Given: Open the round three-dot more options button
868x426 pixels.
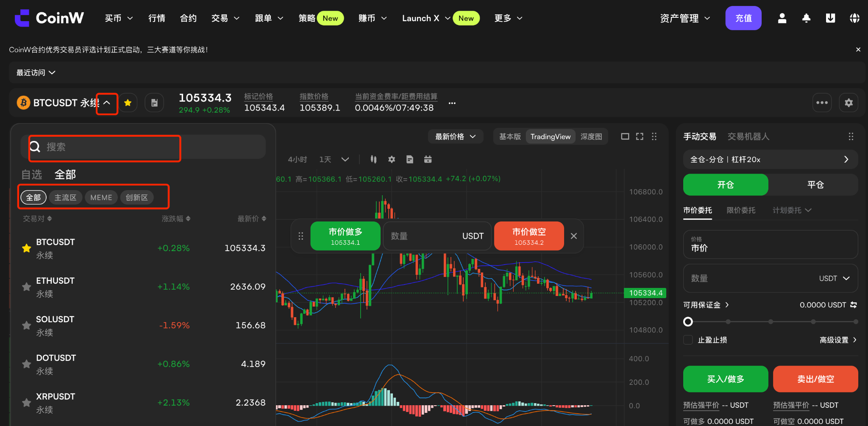Looking at the screenshot, I should tap(822, 102).
